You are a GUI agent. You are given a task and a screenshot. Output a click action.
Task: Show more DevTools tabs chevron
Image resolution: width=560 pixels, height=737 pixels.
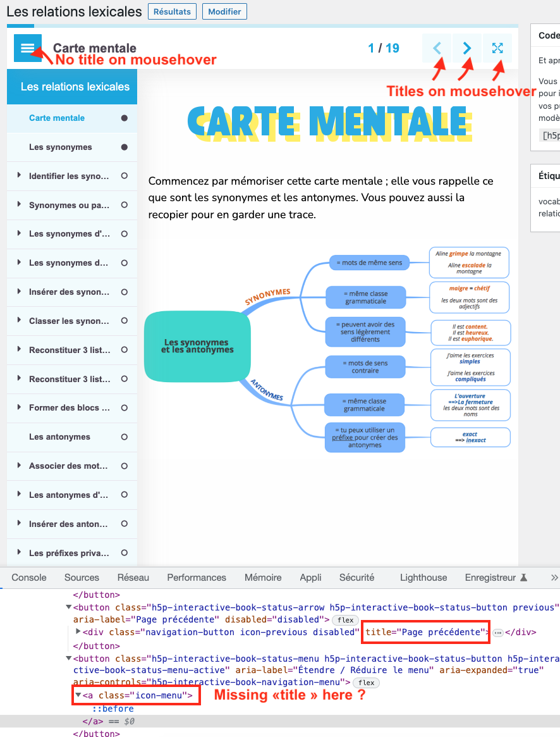[554, 578]
